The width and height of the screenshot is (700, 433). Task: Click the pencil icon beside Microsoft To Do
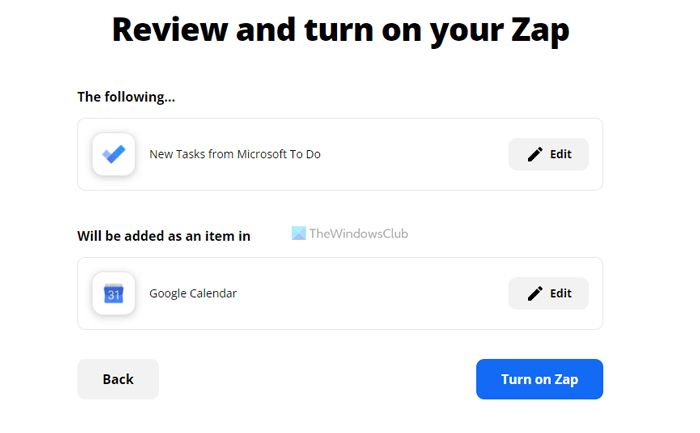tap(535, 154)
